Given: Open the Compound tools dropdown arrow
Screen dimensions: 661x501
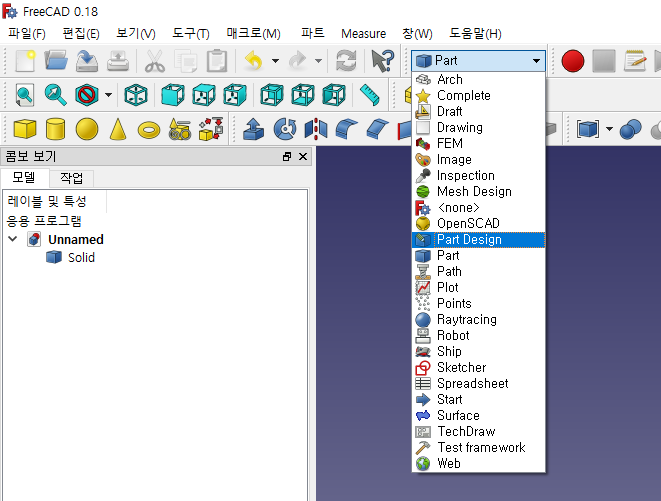Looking at the screenshot, I should pyautogui.click(x=610, y=129).
